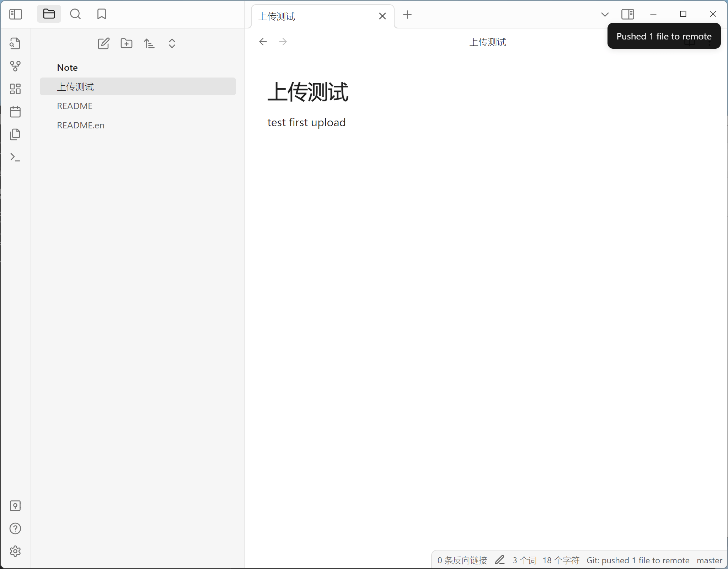The height and width of the screenshot is (569, 728).
Task: Switch to search tab in sidebar
Action: point(75,14)
